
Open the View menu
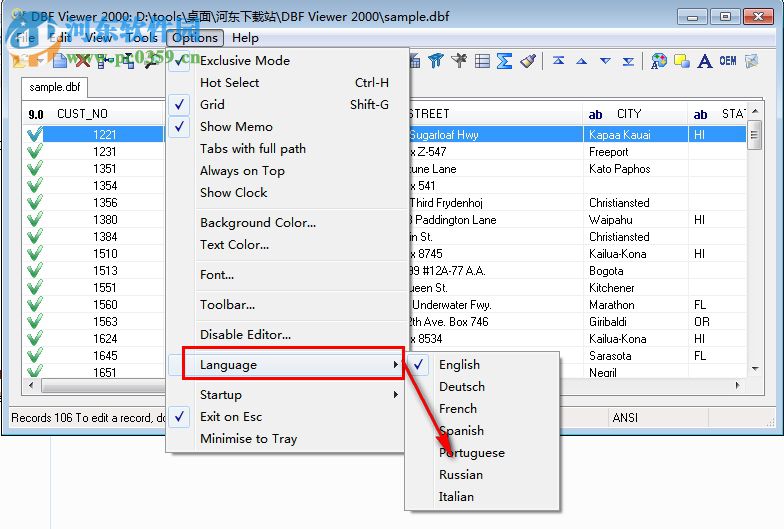(x=98, y=38)
